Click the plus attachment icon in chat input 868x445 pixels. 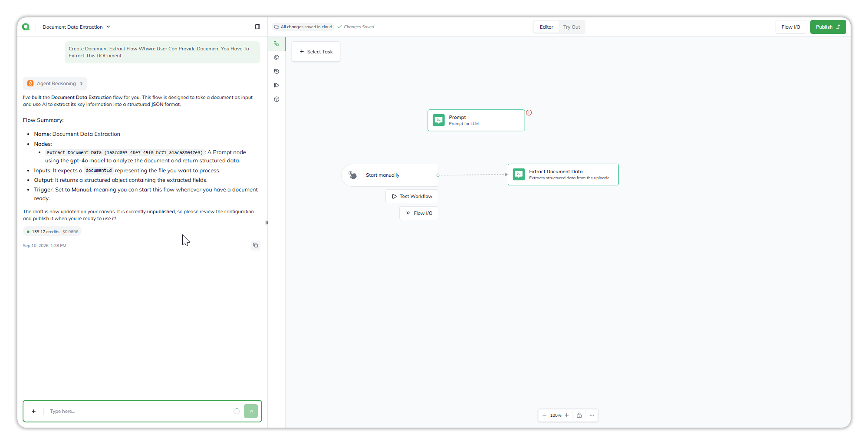[x=33, y=411]
